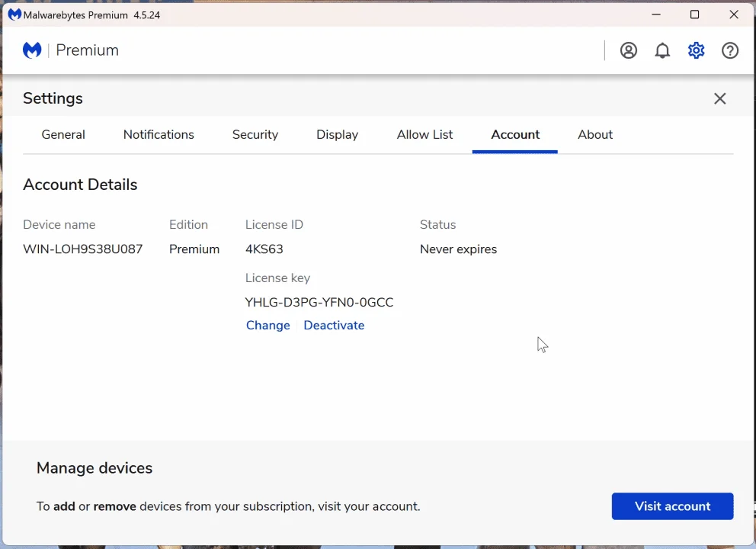Click the Account Details heading

click(x=80, y=185)
